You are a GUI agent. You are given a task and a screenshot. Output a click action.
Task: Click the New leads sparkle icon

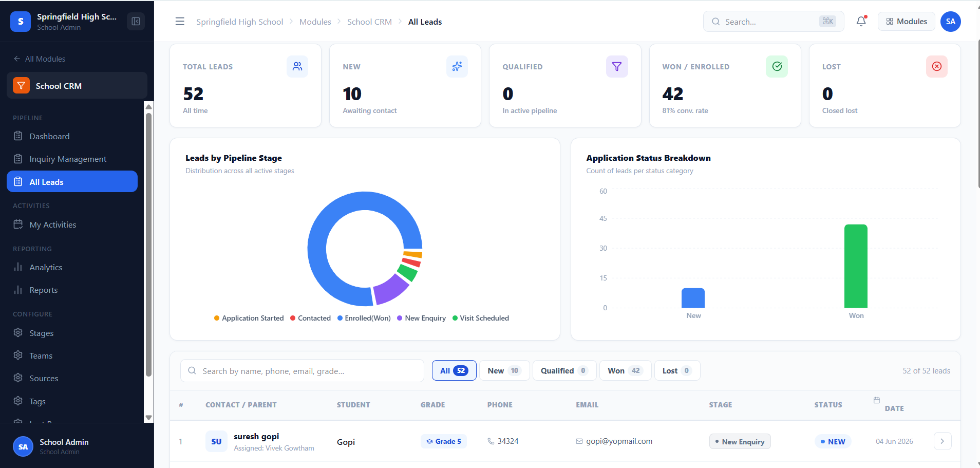point(457,66)
